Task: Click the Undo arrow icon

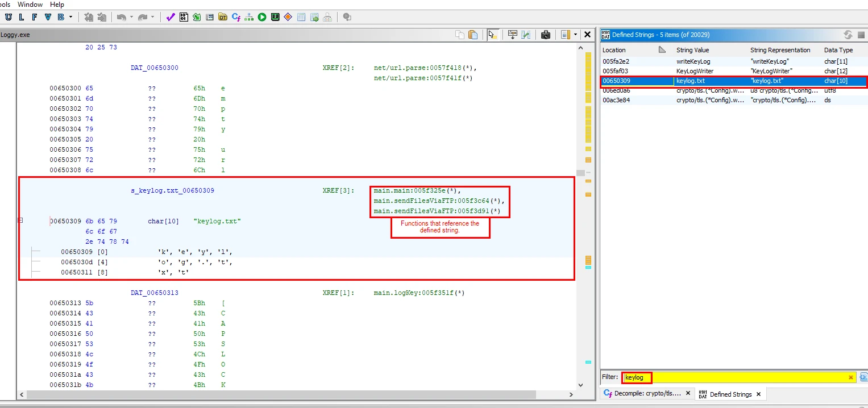Action: (121, 17)
